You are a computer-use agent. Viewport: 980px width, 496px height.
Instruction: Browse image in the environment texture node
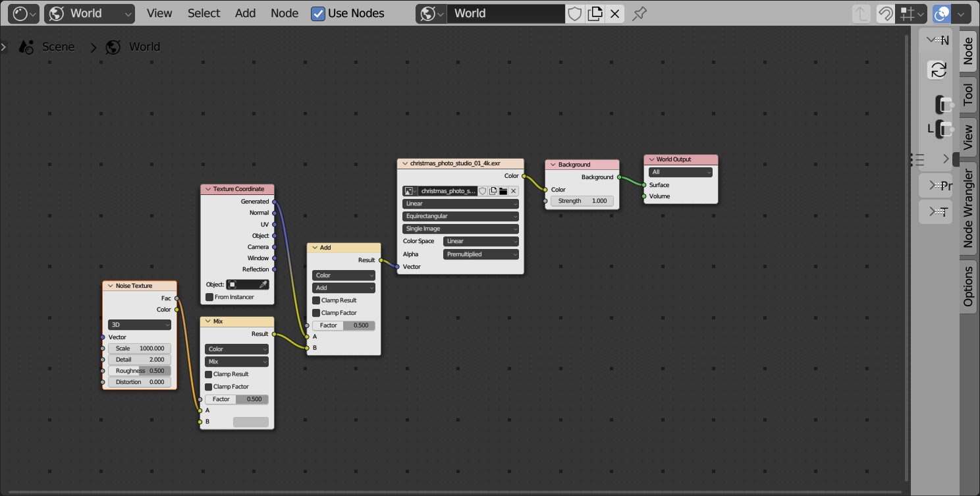410,191
